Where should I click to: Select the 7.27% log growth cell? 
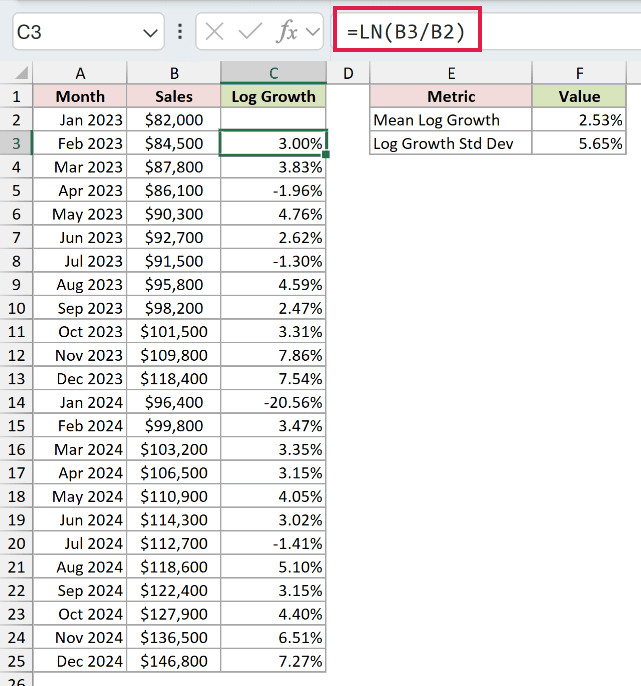coord(273,661)
